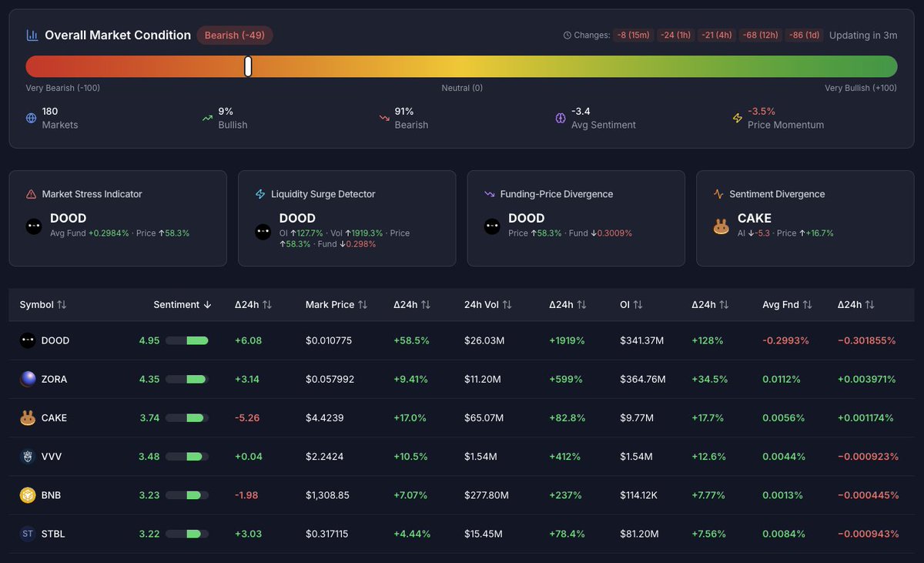This screenshot has height=563, width=924.
Task: Click the bar chart icon beside Overall Market Condition
Action: pos(32,35)
